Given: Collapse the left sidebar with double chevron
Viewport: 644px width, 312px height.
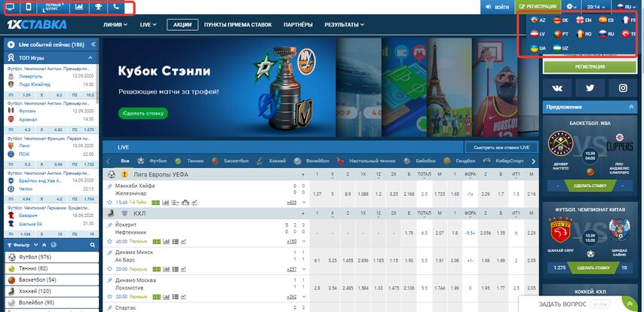Looking at the screenshot, I should [x=94, y=44].
